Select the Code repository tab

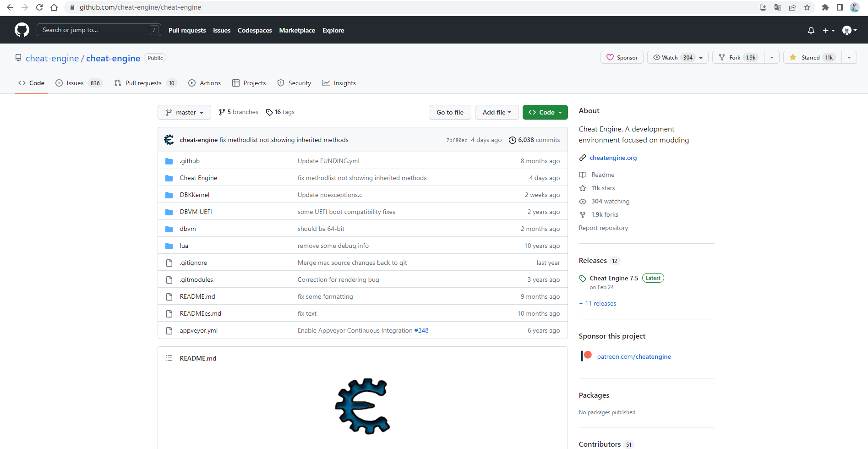tap(31, 83)
